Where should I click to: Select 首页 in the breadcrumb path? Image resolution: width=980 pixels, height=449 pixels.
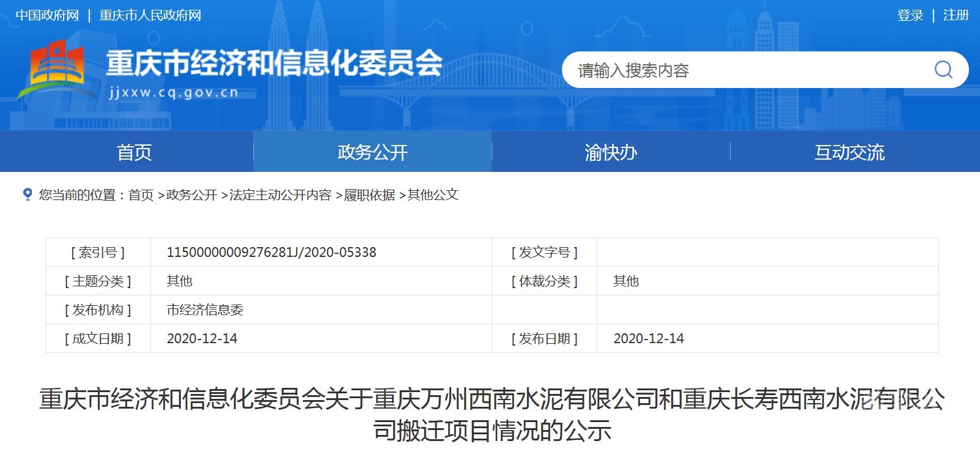pyautogui.click(x=141, y=195)
